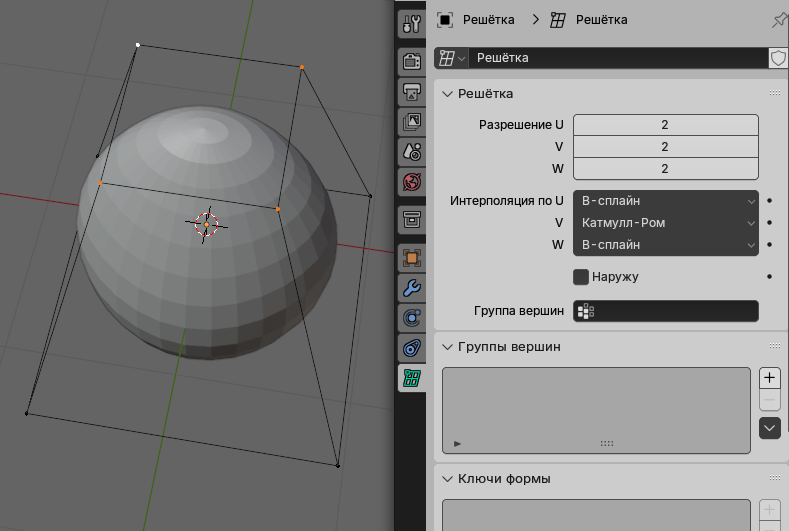Open the View Layer properties tab

(x=412, y=121)
